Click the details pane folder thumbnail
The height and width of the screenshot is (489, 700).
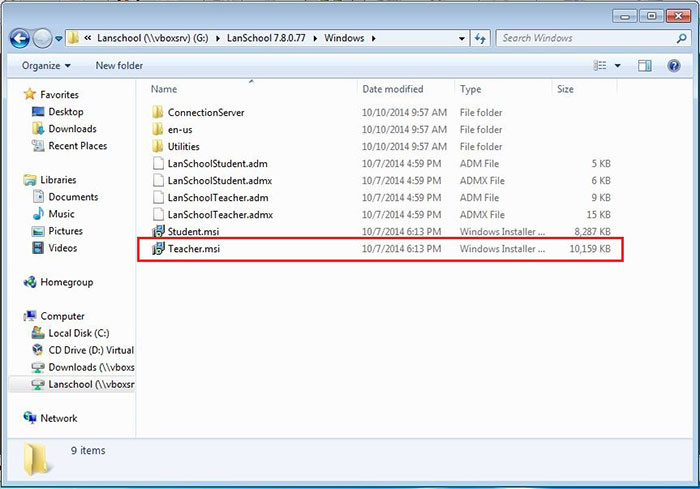(x=37, y=459)
